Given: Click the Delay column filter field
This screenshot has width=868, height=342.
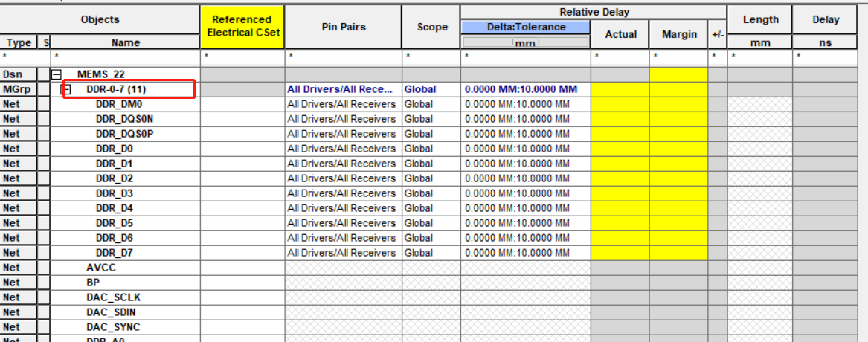Looking at the screenshot, I should tap(826, 57).
